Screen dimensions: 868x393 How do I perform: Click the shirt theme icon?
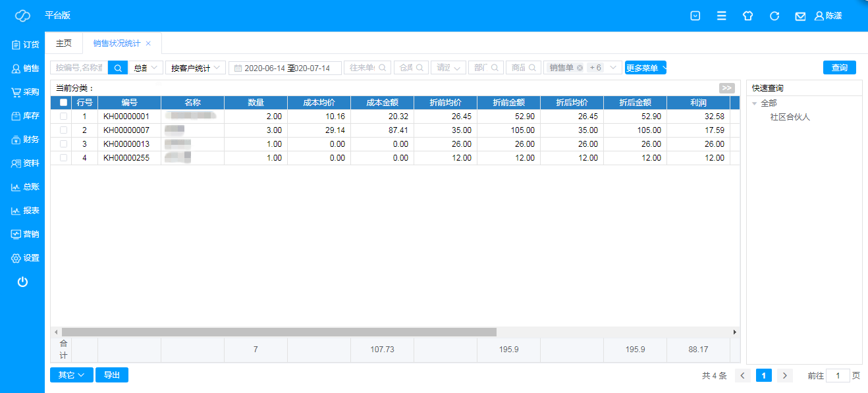click(747, 16)
